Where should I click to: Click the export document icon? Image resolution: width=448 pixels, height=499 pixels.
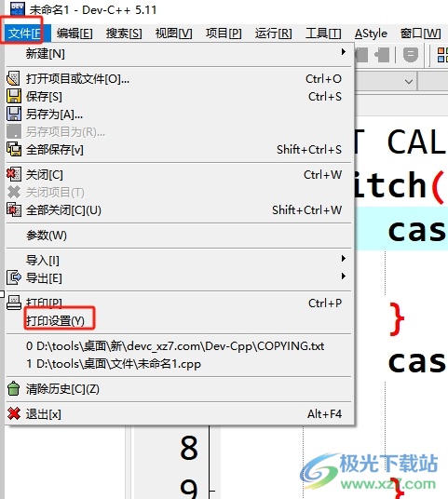(14, 277)
